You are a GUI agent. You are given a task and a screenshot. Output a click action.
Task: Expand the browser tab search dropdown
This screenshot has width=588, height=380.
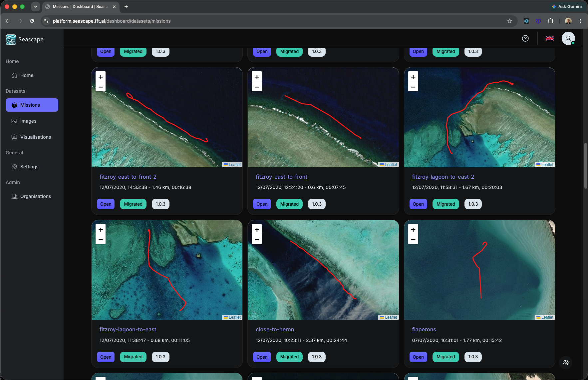tap(35, 6)
